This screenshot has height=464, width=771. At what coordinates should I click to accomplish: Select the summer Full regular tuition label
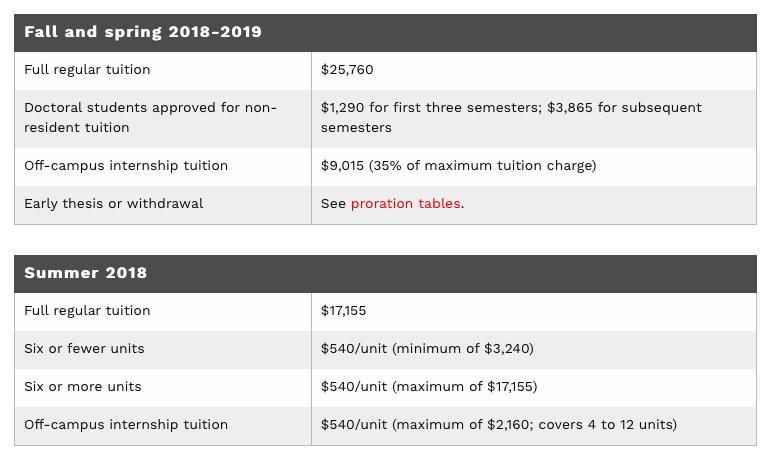point(87,311)
